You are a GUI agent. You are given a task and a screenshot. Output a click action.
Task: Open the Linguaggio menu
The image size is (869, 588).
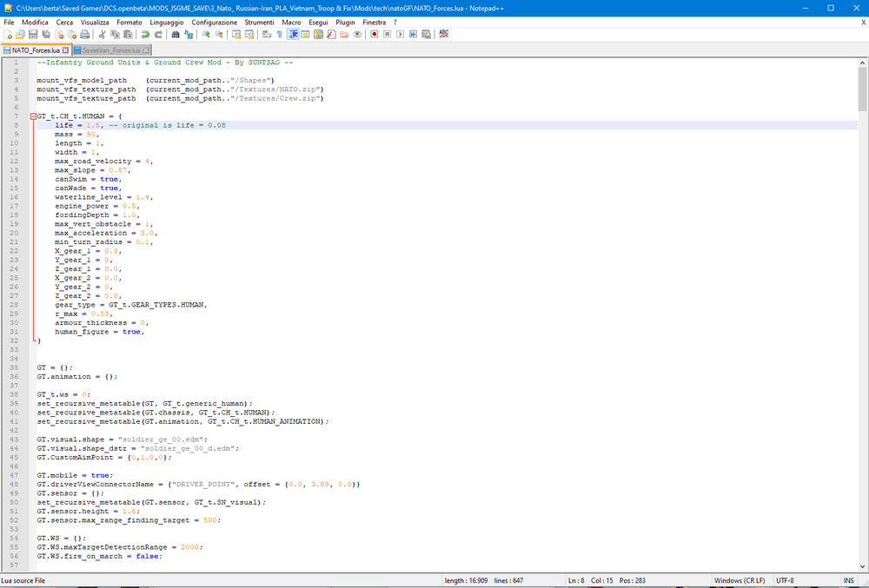click(x=166, y=22)
